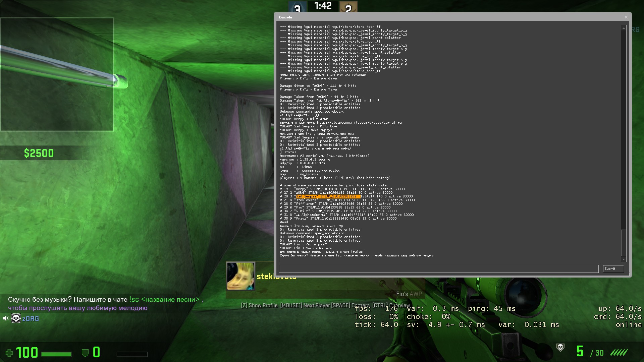Click the Submit button in the console
The height and width of the screenshot is (362, 644).
tap(613, 268)
